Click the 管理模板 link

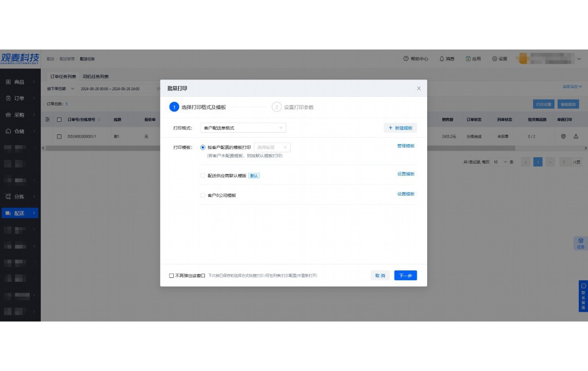pyautogui.click(x=405, y=146)
